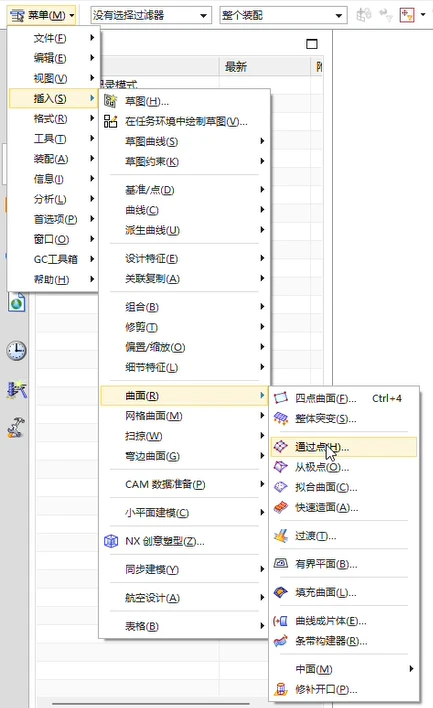Click the 最新 column header
Screen dimensions: 433x708
265,67
